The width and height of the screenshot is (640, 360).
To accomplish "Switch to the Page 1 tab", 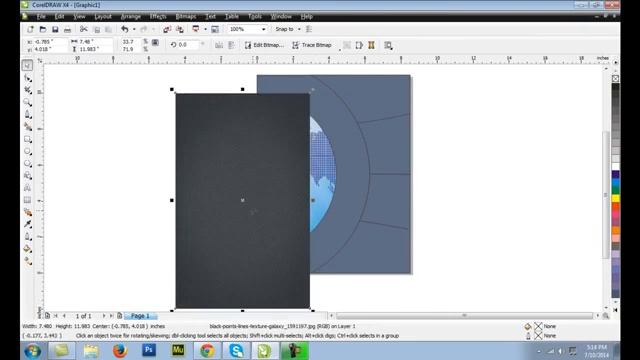I will coord(140,316).
